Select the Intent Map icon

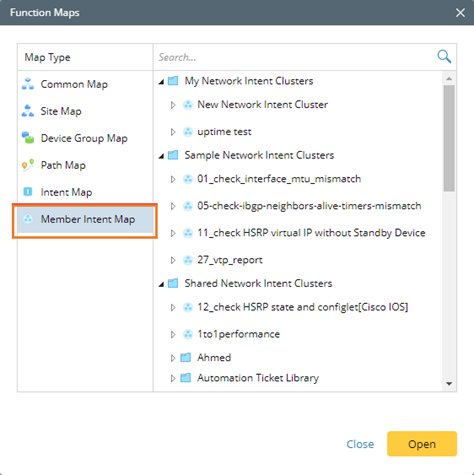[28, 192]
